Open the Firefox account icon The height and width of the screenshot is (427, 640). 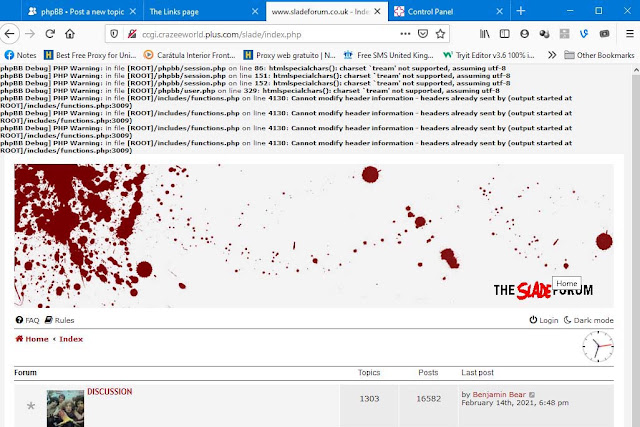524,34
